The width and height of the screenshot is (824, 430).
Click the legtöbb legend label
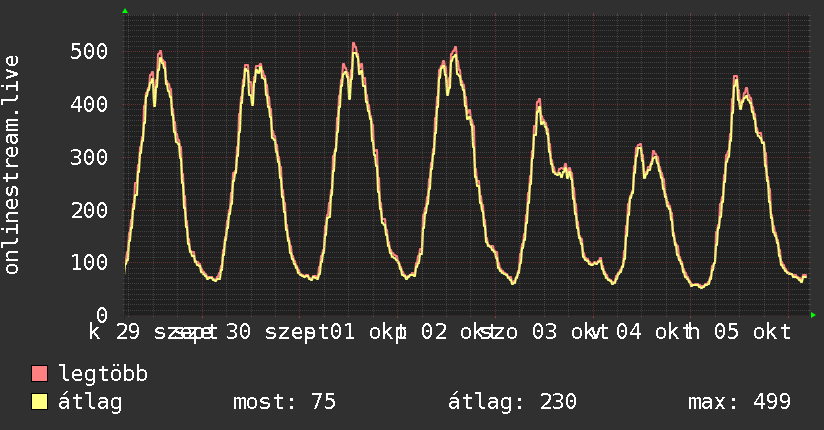(103, 373)
